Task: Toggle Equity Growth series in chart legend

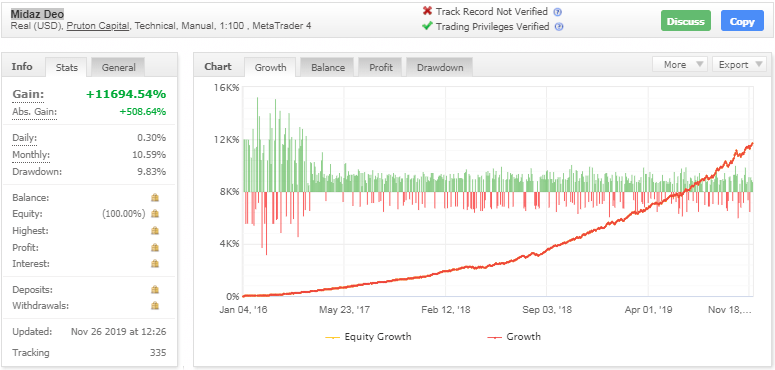Action: pos(368,337)
